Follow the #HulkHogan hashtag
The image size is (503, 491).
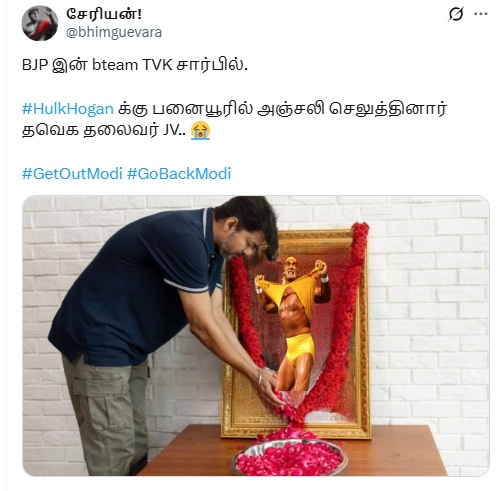pos(68,109)
